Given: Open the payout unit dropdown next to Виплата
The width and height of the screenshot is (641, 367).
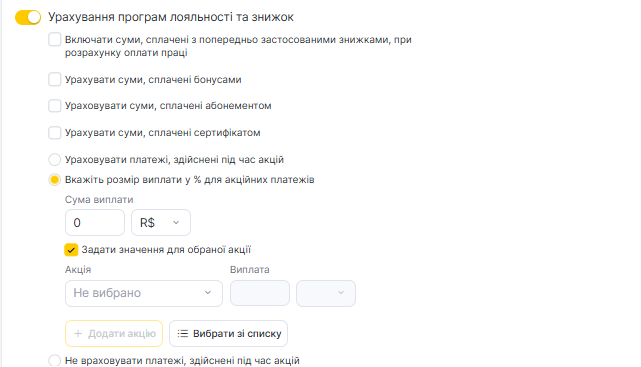Looking at the screenshot, I should [x=326, y=293].
